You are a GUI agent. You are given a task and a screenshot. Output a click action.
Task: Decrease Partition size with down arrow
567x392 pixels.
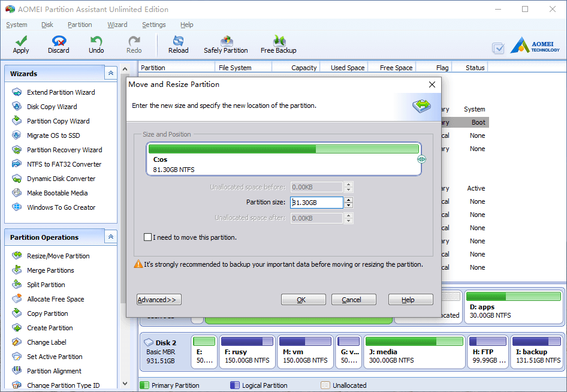[348, 206]
